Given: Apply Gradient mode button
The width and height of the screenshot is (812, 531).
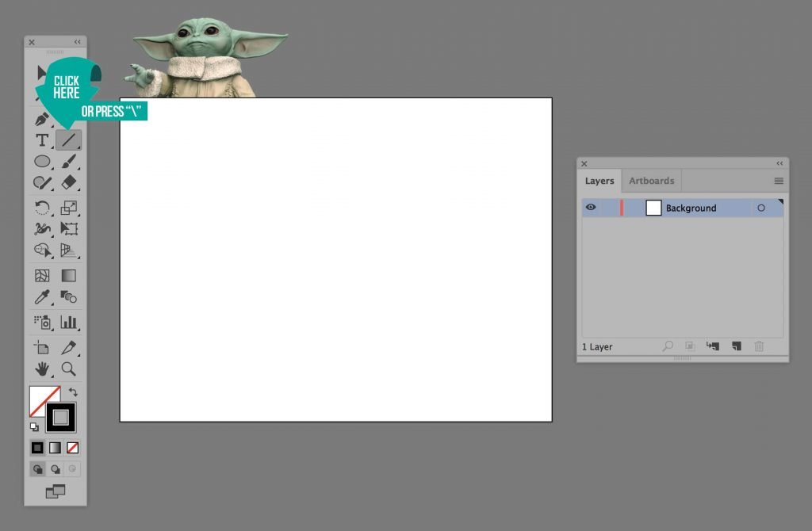Looking at the screenshot, I should (x=55, y=448).
